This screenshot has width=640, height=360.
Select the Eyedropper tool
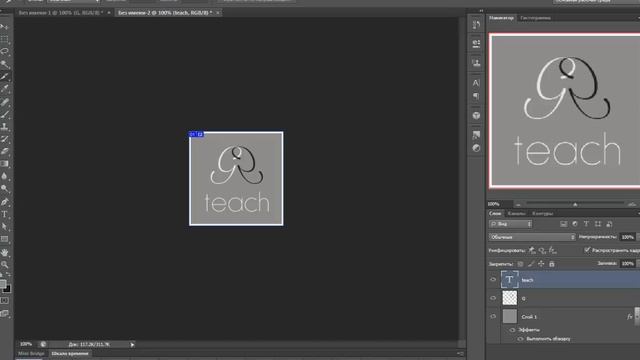point(4,89)
